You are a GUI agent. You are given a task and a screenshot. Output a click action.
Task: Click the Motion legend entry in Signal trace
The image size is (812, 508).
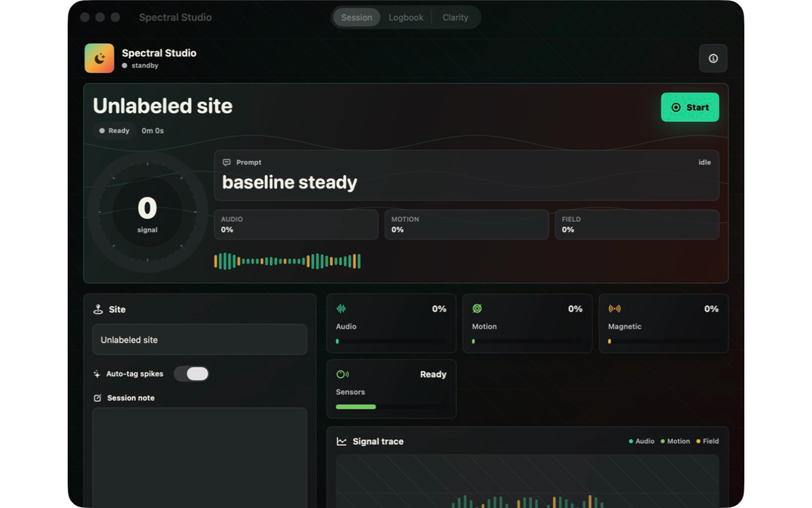coord(675,441)
